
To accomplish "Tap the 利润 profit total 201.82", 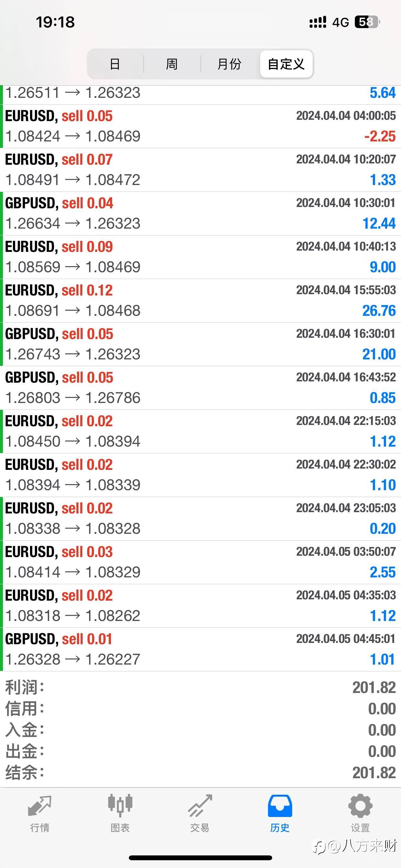I will click(x=374, y=687).
